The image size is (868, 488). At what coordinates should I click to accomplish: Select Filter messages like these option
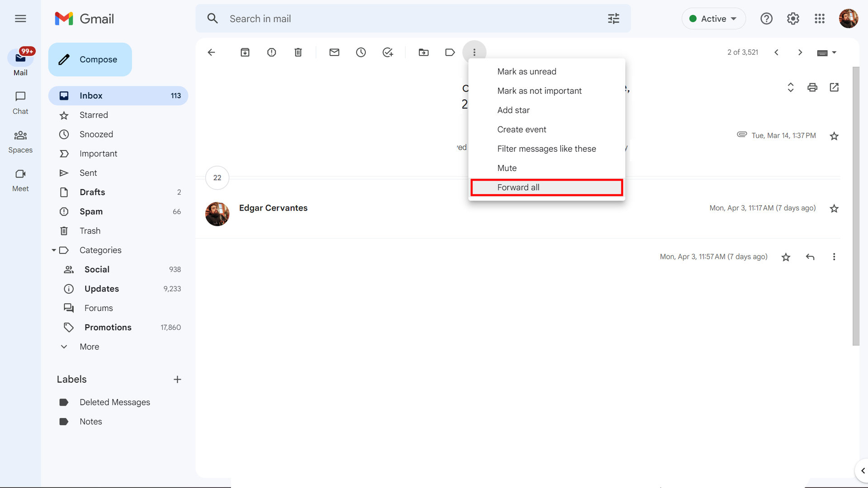pyautogui.click(x=547, y=148)
